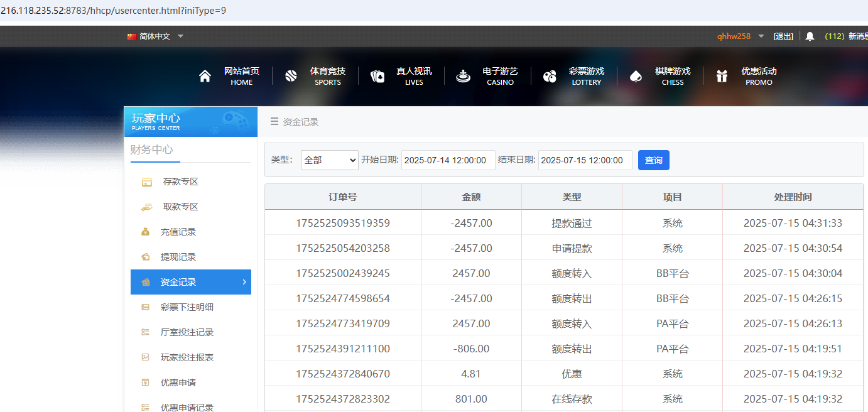Open the 电子游艺 CASINO icon
The width and height of the screenshot is (868, 412).
point(463,75)
